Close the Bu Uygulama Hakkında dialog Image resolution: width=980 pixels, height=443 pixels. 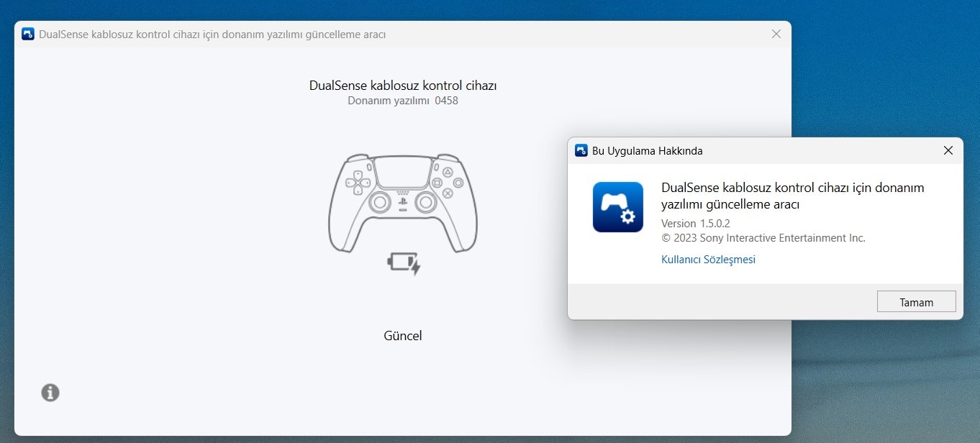(948, 150)
